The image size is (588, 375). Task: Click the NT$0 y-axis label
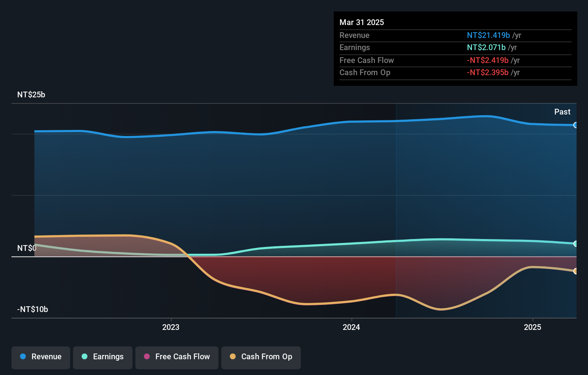(x=27, y=248)
